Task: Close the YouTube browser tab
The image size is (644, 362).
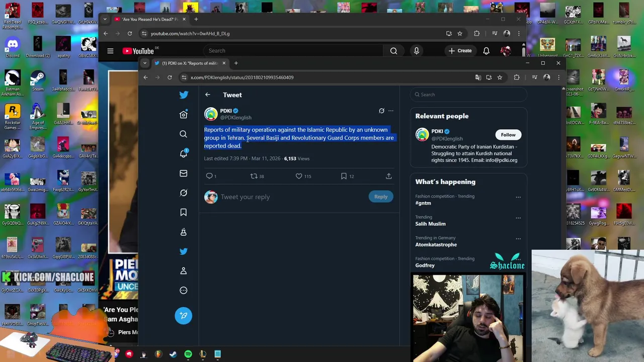Action: (184, 19)
